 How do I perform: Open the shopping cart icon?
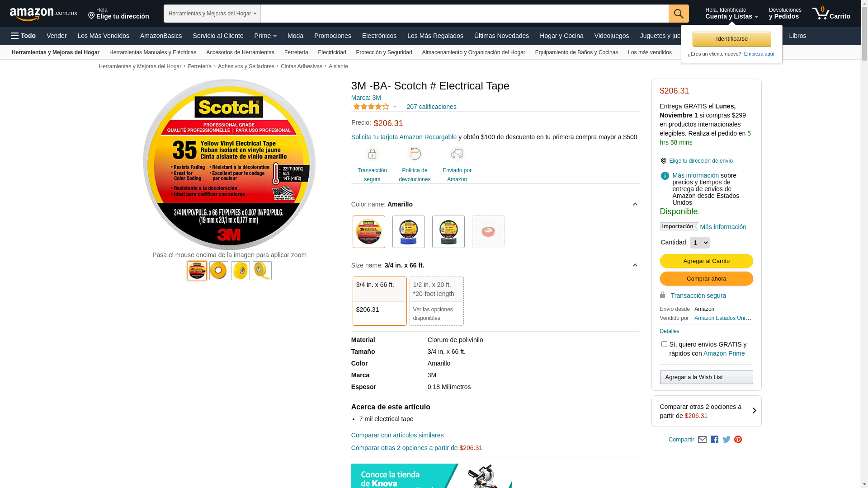(831, 14)
